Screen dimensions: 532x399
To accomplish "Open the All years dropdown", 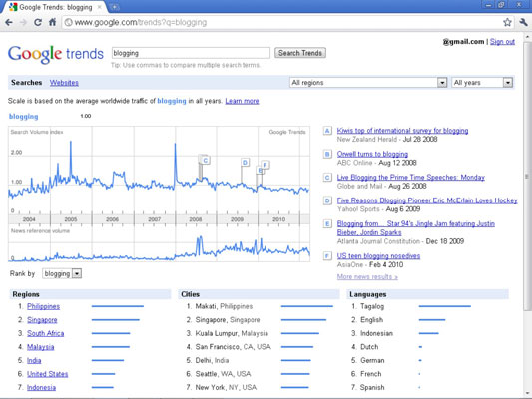I will point(482,83).
